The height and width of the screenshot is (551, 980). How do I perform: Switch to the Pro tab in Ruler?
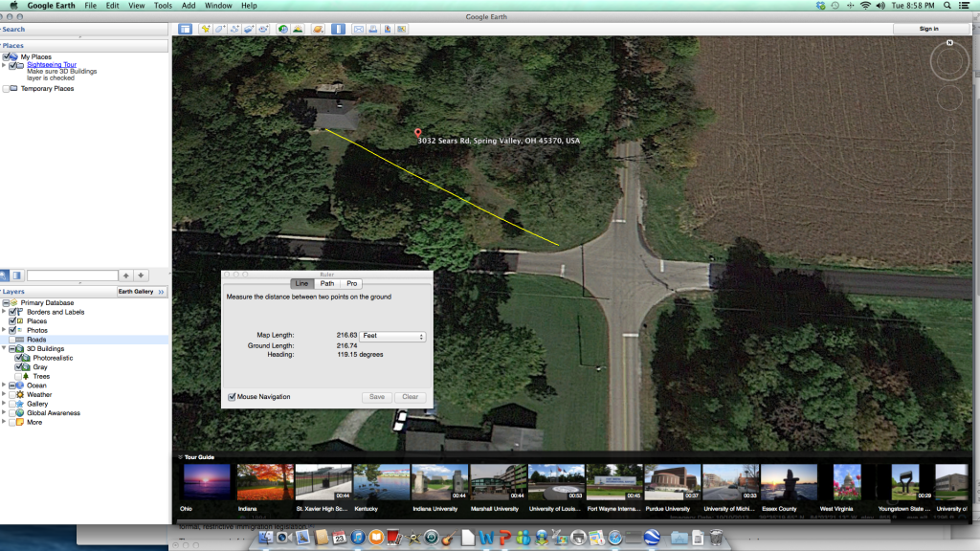[x=352, y=283]
